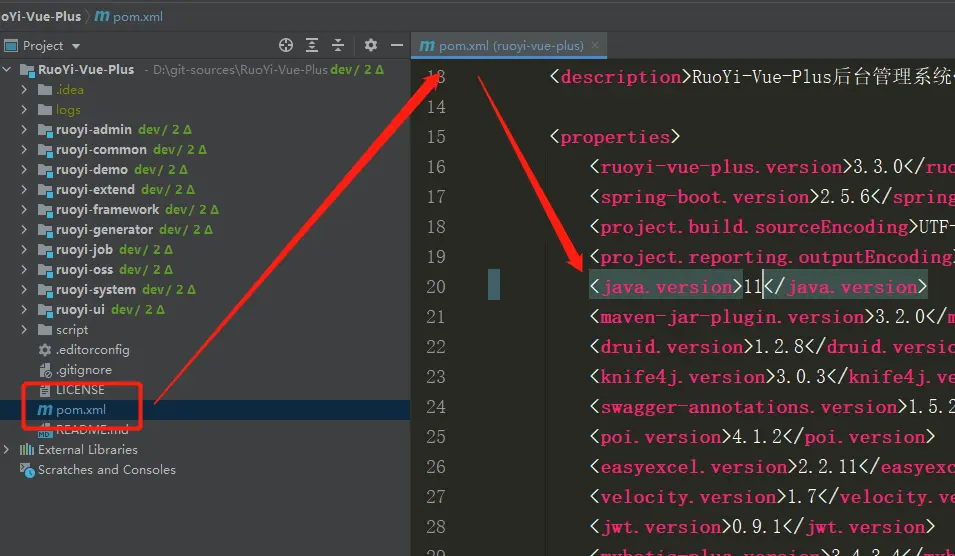Expand the ruoyi-generator module
The height and width of the screenshot is (556, 955).
click(24, 230)
